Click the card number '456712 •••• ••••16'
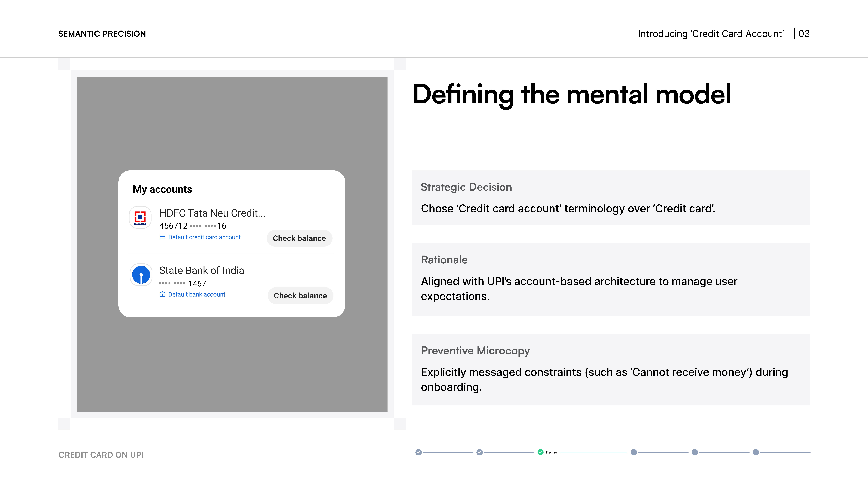Viewport: 868px width, 488px height. (x=193, y=226)
